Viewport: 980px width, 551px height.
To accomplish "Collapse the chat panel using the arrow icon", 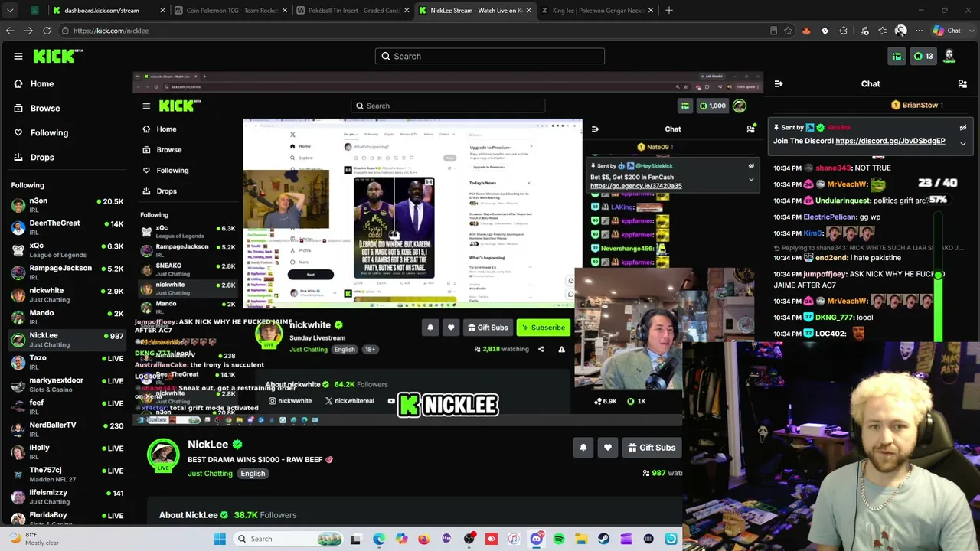I will (779, 84).
